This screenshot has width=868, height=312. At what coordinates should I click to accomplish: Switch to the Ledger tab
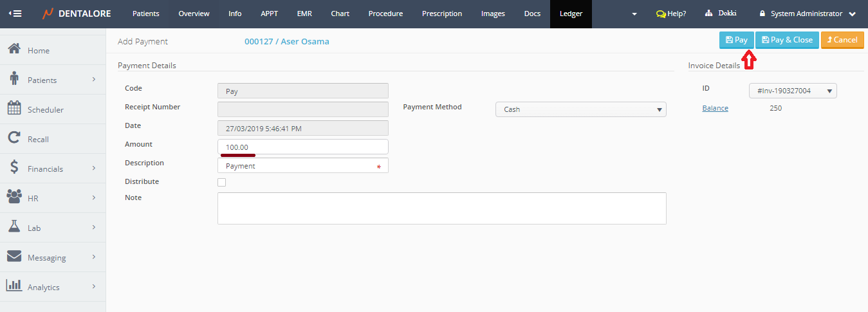pos(571,14)
